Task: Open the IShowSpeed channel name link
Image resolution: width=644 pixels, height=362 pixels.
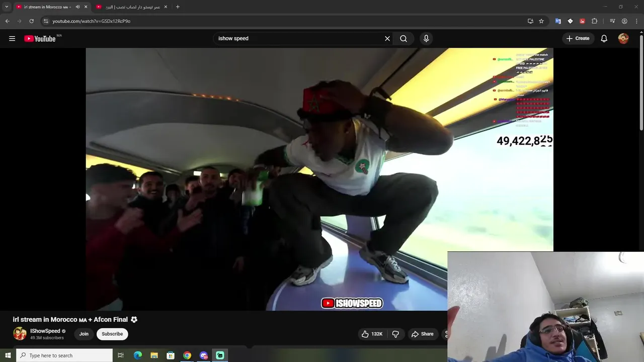Action: [45, 331]
